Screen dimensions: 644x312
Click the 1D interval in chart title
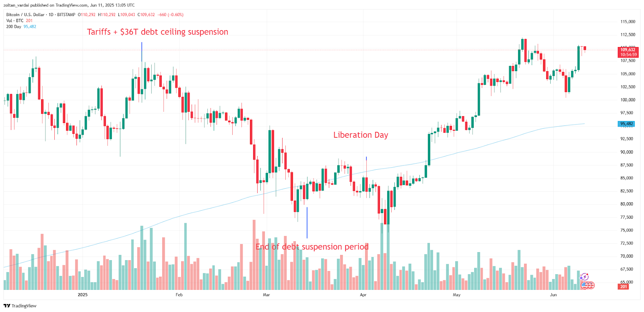[51, 15]
